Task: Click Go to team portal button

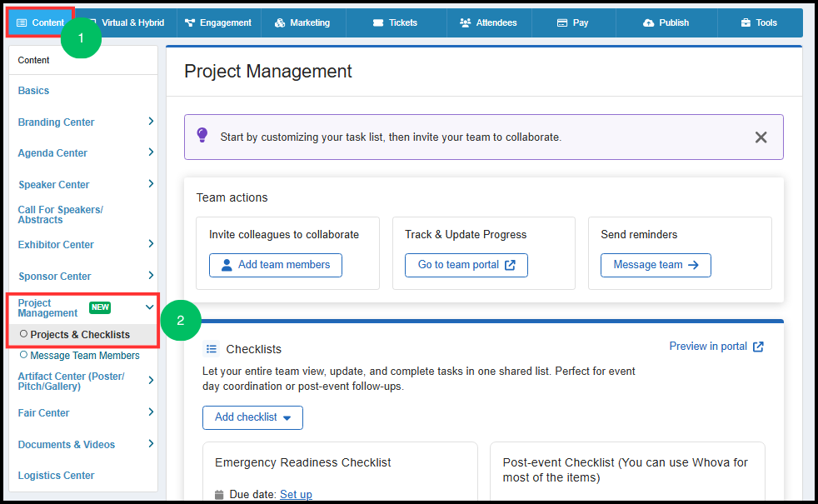Action: click(466, 265)
